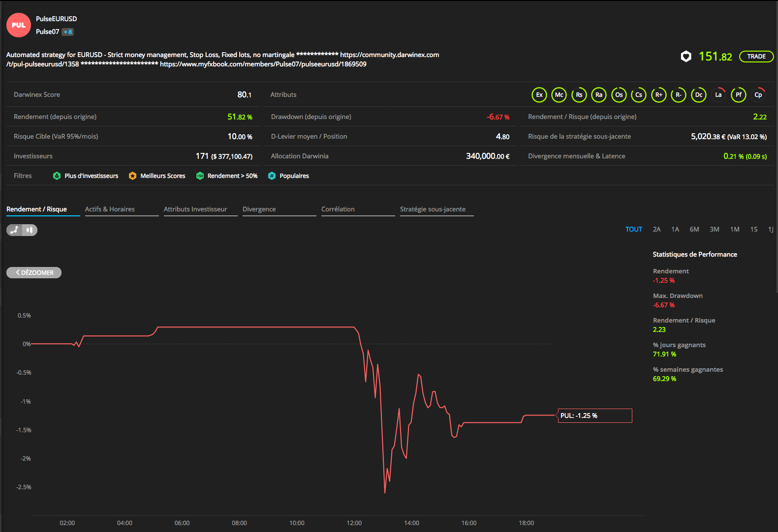Viewport: 778px width, 532px height.
Task: Select the Cs attribute circle
Action: coord(639,95)
